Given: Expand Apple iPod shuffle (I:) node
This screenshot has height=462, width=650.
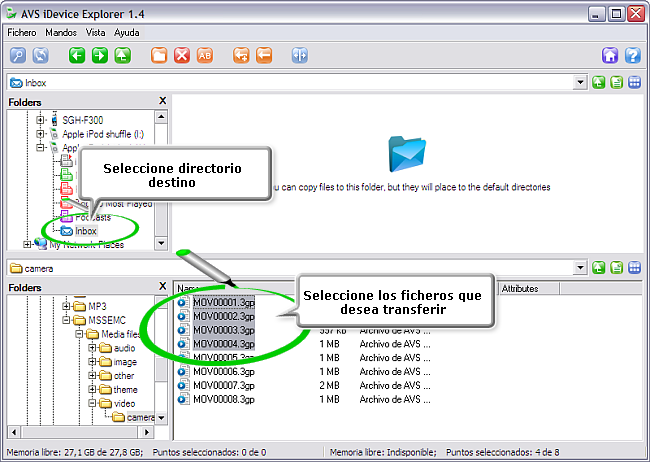Looking at the screenshot, I should pos(40,134).
